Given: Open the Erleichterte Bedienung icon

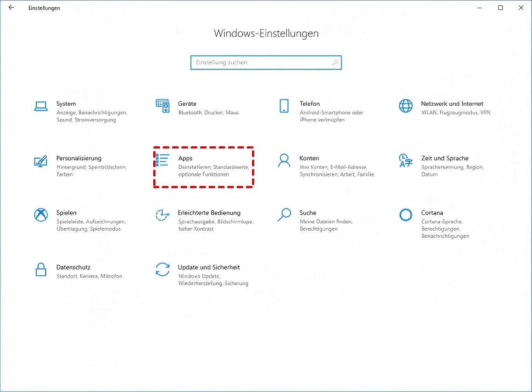Looking at the screenshot, I should tap(162, 215).
